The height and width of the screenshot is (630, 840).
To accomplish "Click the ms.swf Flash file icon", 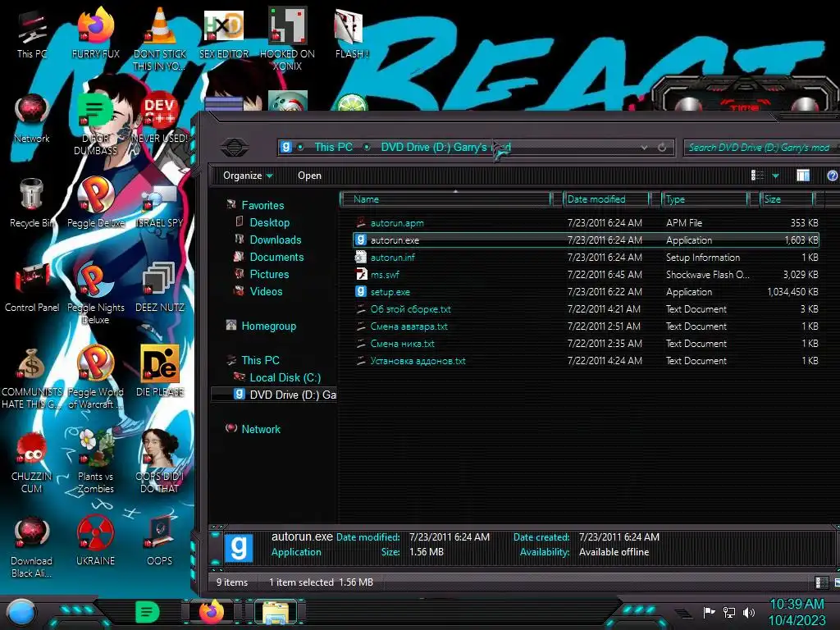I will pos(361,274).
